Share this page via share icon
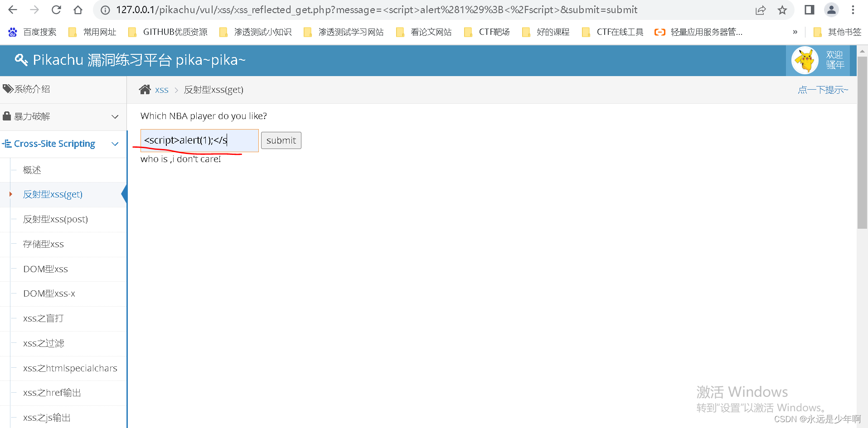This screenshot has width=868, height=428. (x=761, y=10)
